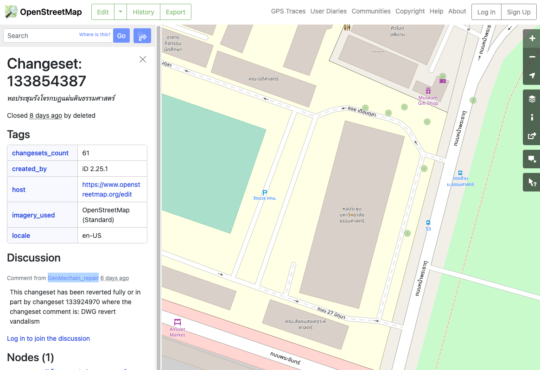Open directions between two points

(x=142, y=35)
